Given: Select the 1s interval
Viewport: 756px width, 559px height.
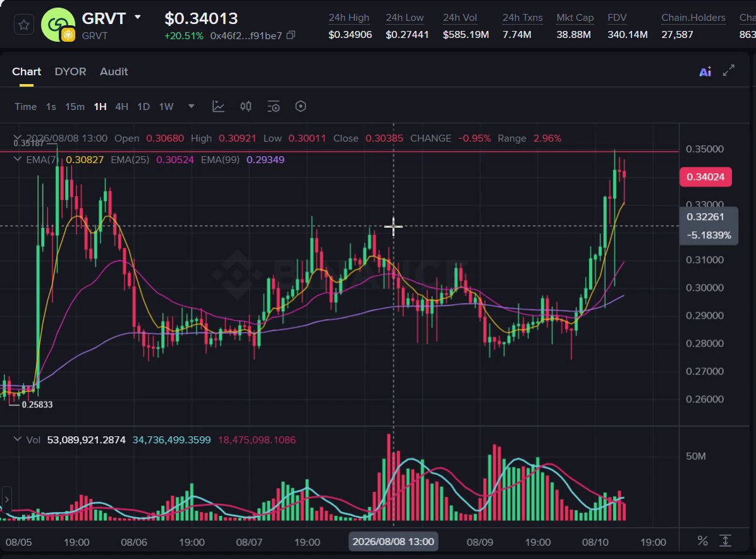Looking at the screenshot, I should (51, 107).
